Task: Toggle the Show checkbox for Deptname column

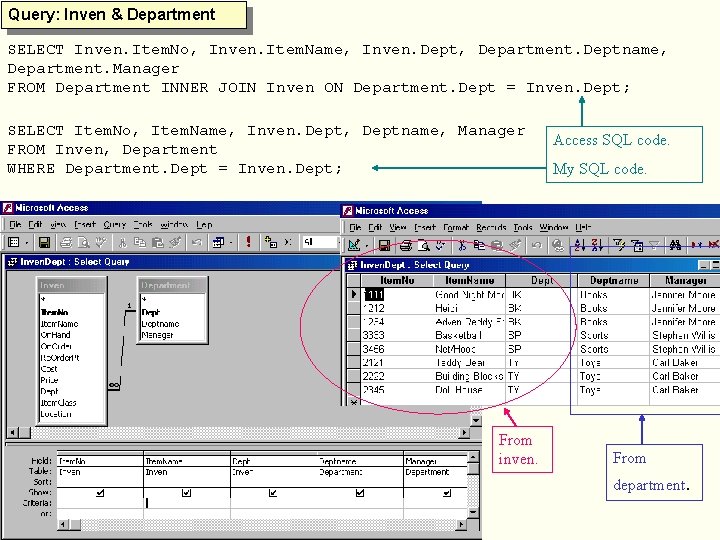Action: pos(360,493)
